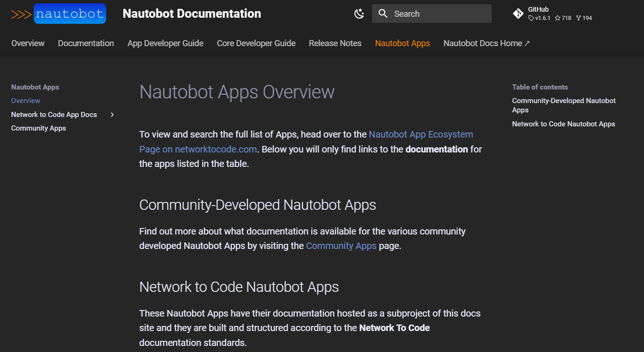
Task: Select Community Apps in left sidebar
Action: [39, 128]
